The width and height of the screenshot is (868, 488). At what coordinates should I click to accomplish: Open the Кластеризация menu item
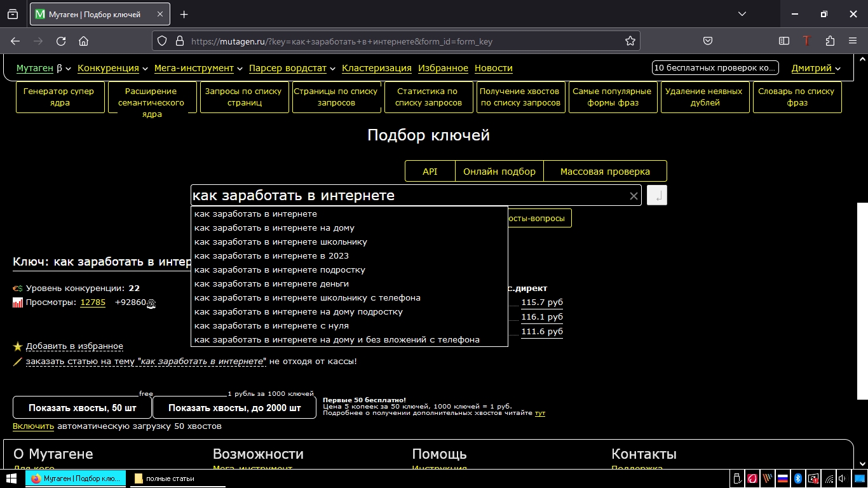click(377, 68)
